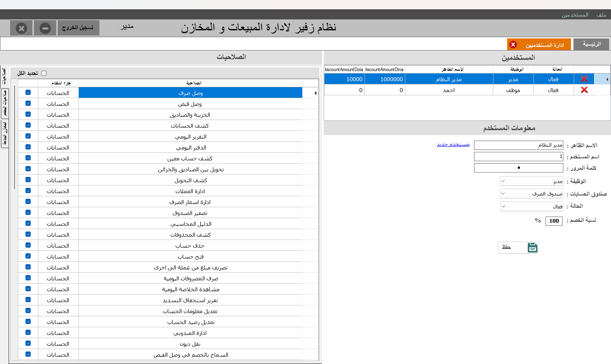
Task: Click the الوظيفة column header in users grid
Action: click(513, 69)
